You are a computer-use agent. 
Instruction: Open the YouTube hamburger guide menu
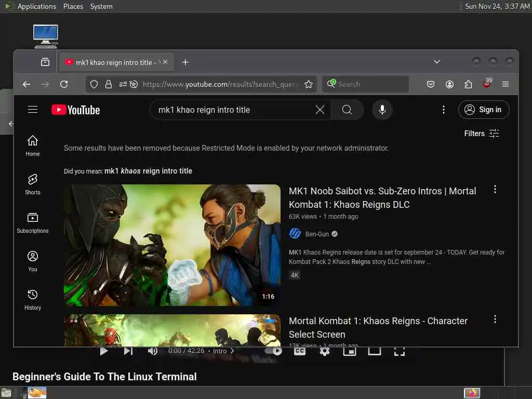pyautogui.click(x=33, y=110)
